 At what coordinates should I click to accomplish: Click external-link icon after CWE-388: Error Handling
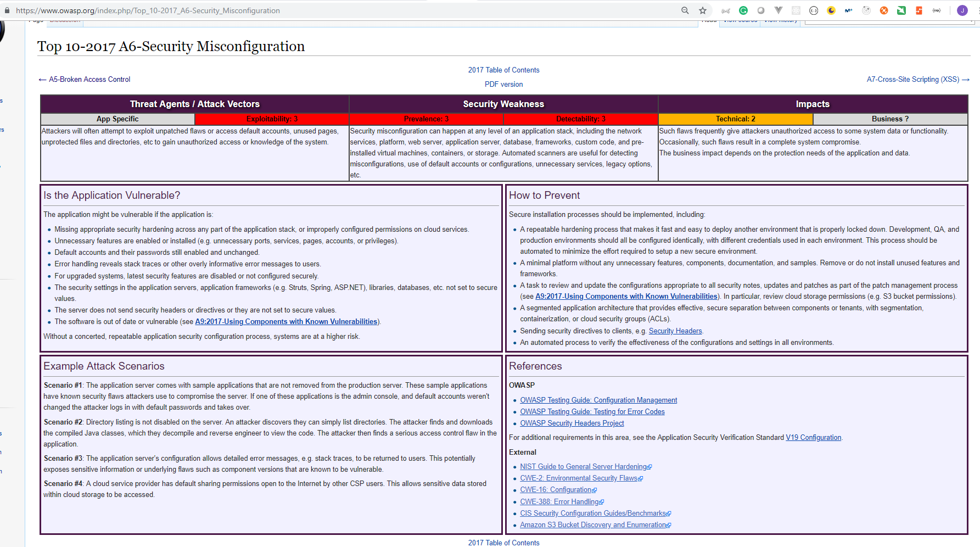click(x=602, y=503)
